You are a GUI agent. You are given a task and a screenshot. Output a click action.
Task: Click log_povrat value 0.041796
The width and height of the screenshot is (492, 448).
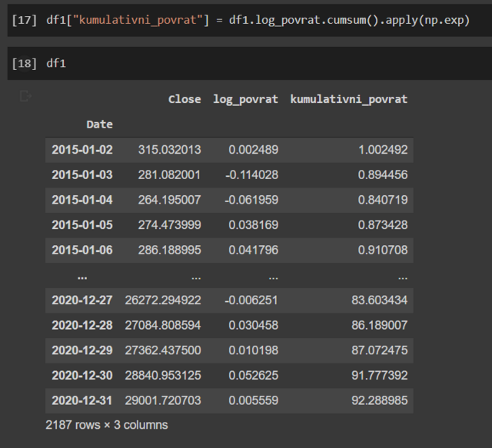click(x=254, y=251)
